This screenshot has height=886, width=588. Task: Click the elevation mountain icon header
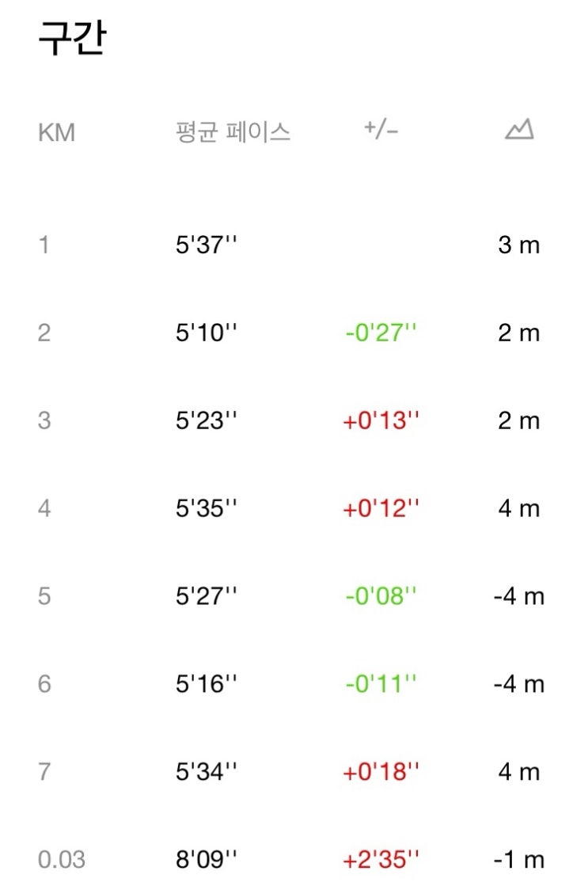pos(519,129)
